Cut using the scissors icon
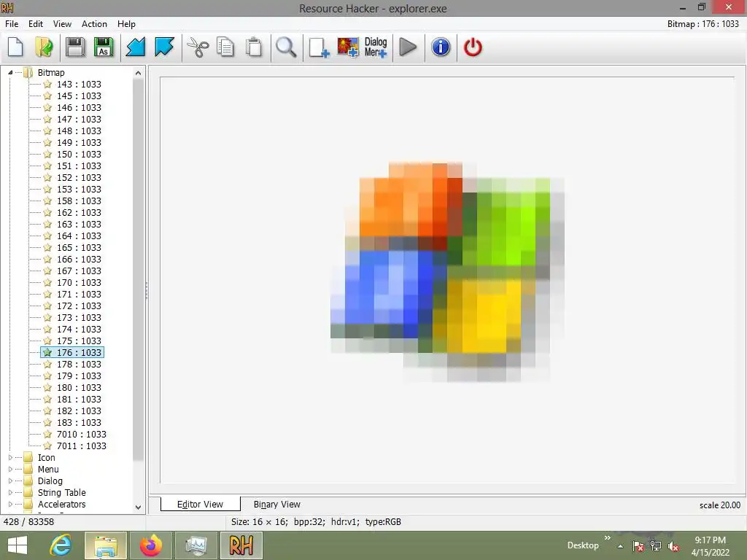The height and width of the screenshot is (560, 747). 198,47
